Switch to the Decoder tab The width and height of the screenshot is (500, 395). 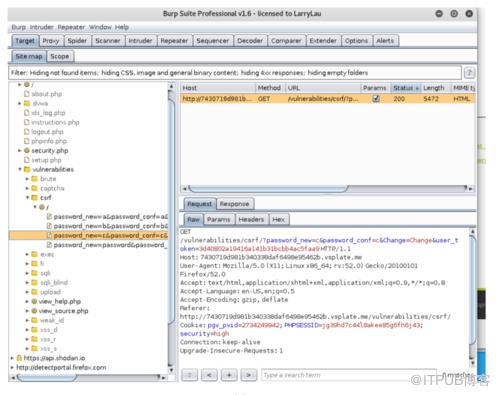pos(250,41)
